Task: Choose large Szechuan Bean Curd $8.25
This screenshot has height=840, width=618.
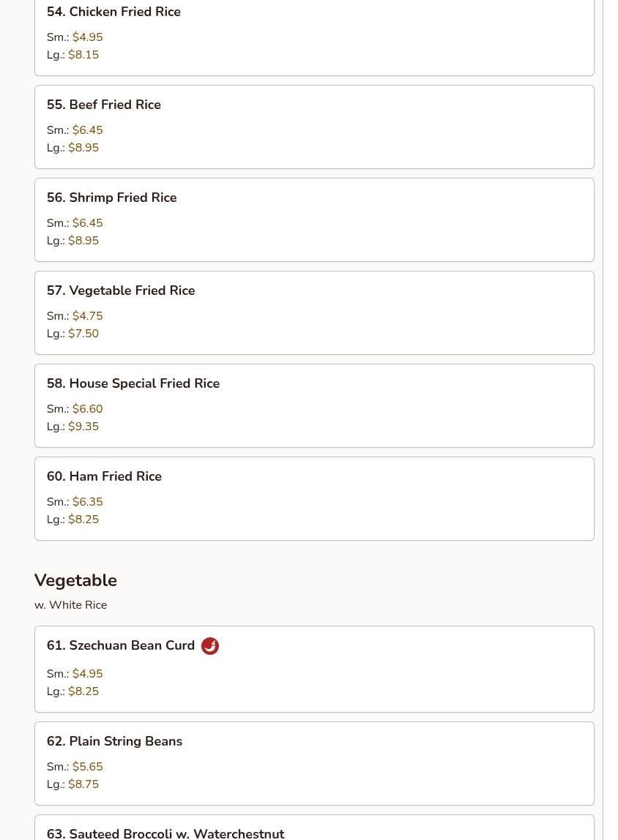Action: pos(83,691)
